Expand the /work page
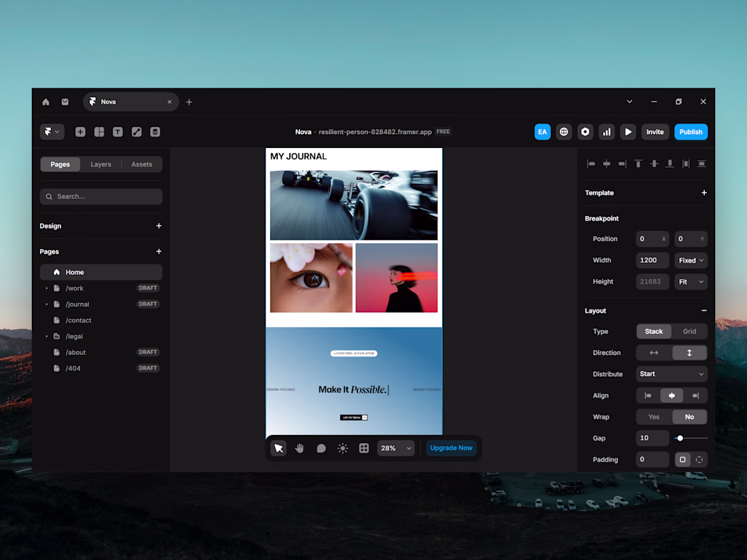This screenshot has width=747, height=560. pyautogui.click(x=47, y=288)
